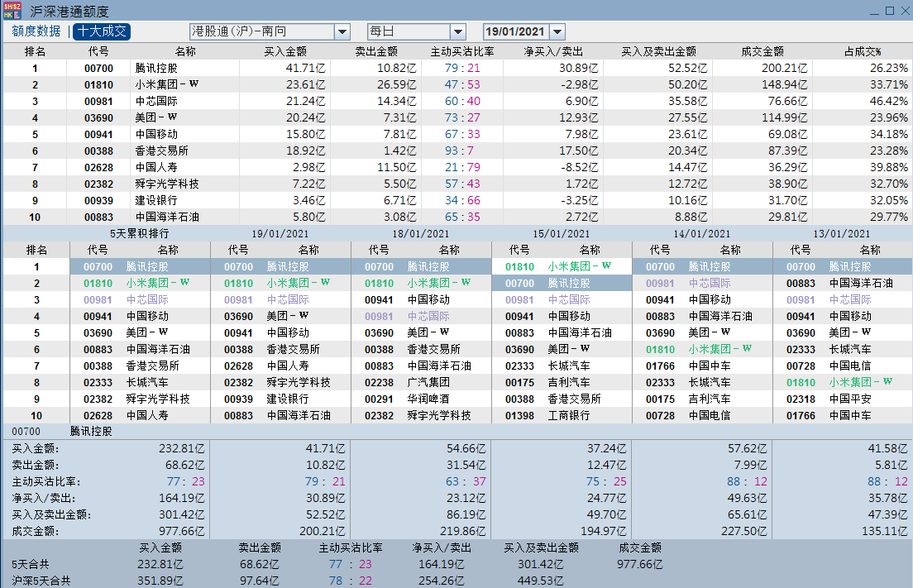Open the 港股通(沪)-南向 market dropdown

point(342,32)
